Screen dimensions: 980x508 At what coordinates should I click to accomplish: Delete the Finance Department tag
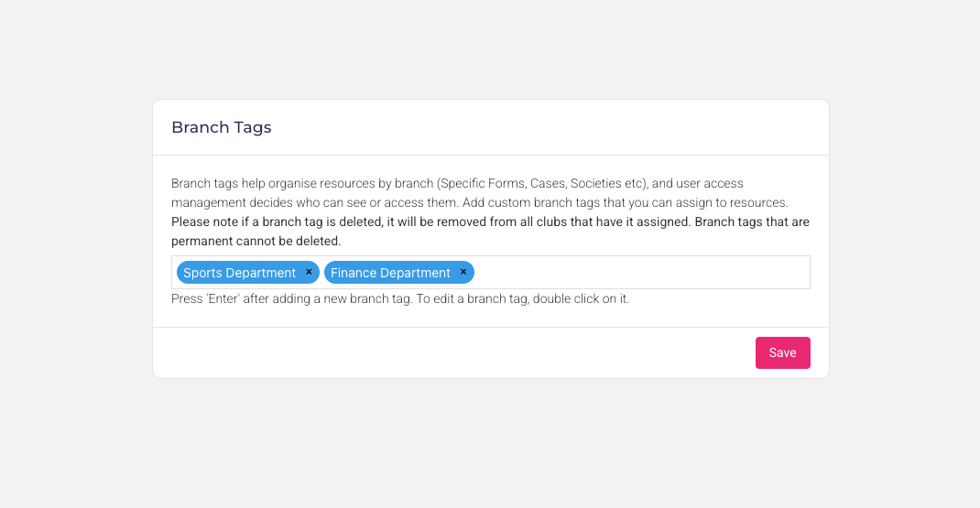(x=463, y=272)
